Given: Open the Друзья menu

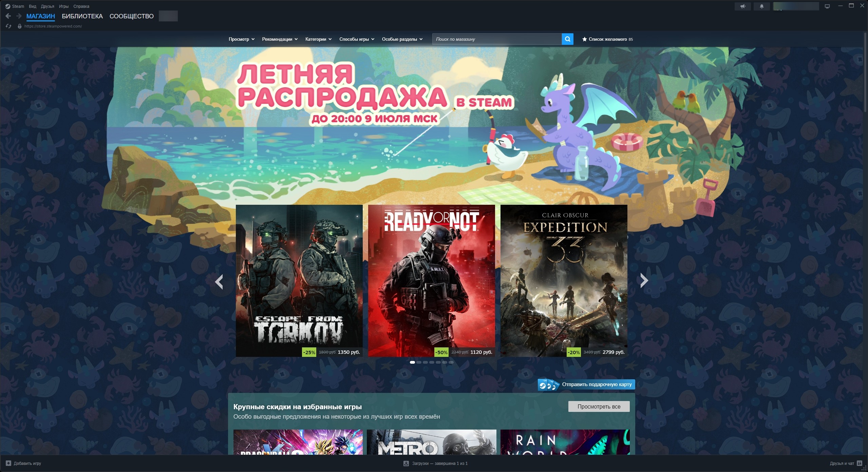Looking at the screenshot, I should pyautogui.click(x=48, y=6).
